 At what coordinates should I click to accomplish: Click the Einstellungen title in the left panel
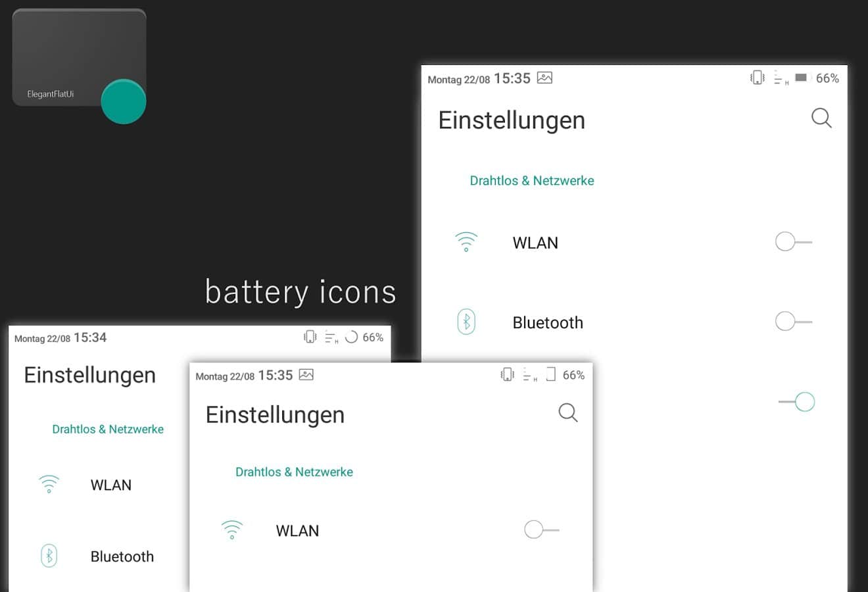tap(90, 375)
